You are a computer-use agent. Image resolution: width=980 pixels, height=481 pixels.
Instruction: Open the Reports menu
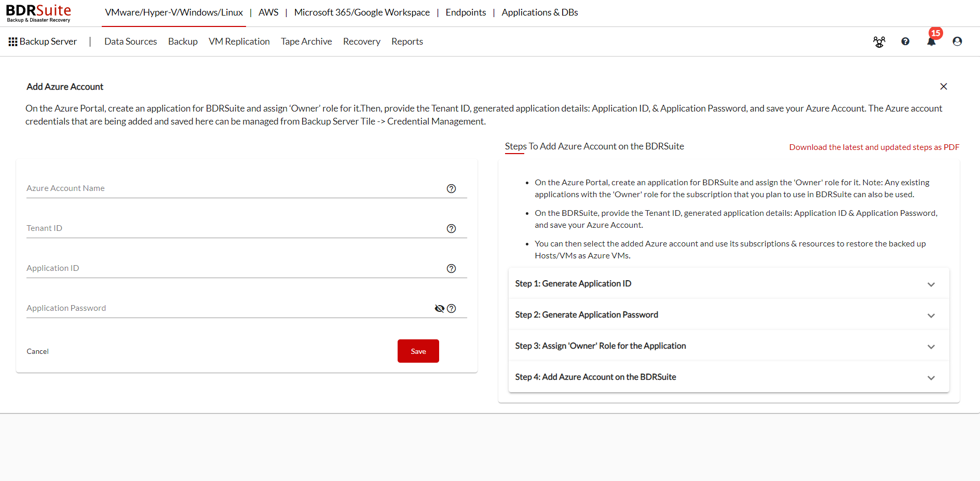[x=407, y=42]
